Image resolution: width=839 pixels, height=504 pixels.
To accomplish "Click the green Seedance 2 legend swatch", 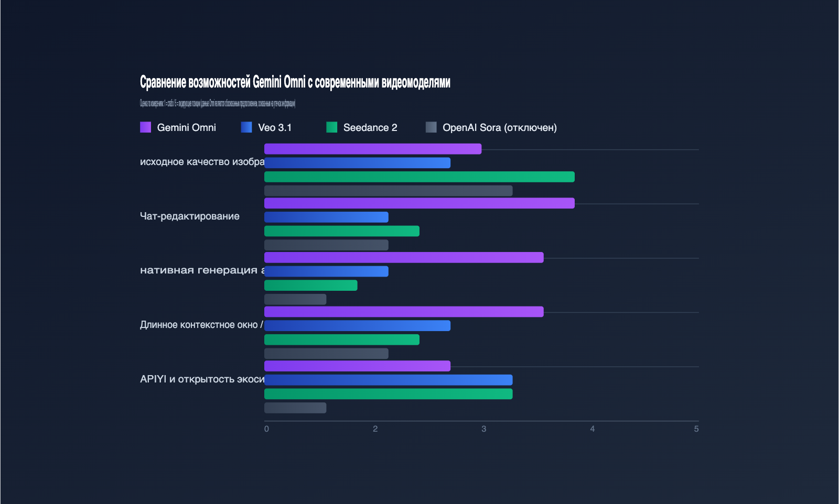I will (332, 127).
